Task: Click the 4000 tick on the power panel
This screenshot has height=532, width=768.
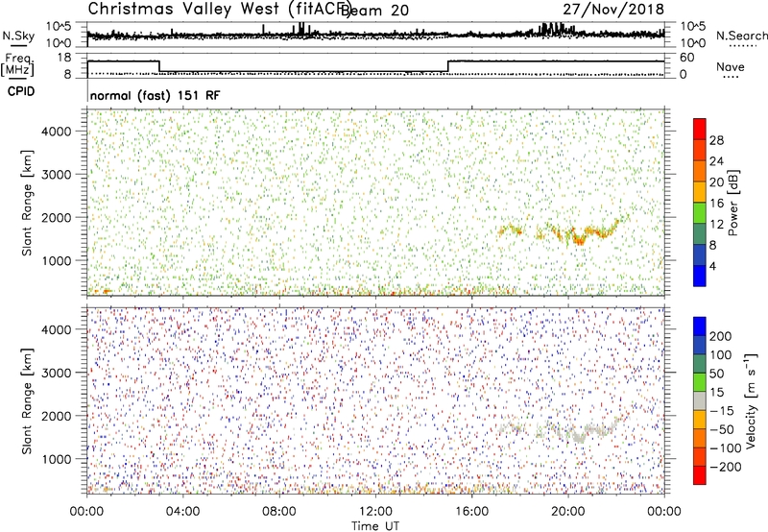Action: coord(57,132)
